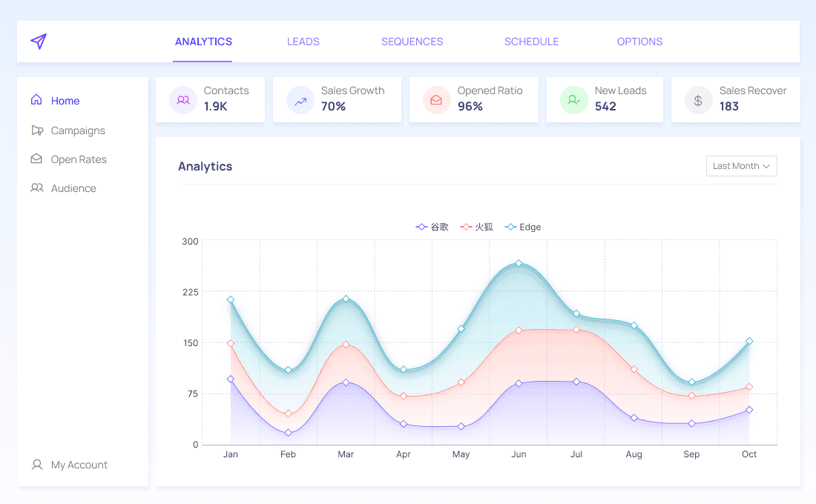Switch to the LEADS tab
816x504 pixels.
click(x=303, y=42)
